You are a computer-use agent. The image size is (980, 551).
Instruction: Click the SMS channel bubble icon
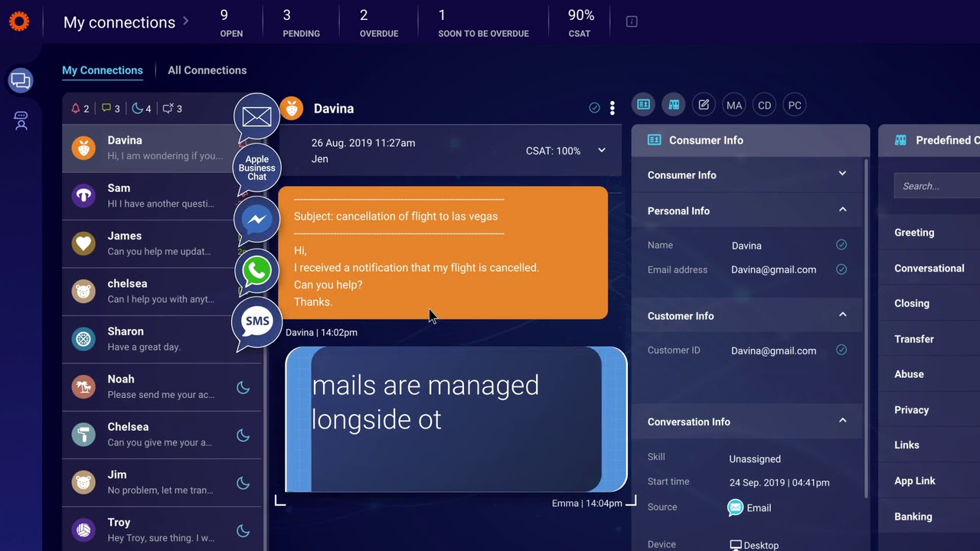(x=257, y=321)
